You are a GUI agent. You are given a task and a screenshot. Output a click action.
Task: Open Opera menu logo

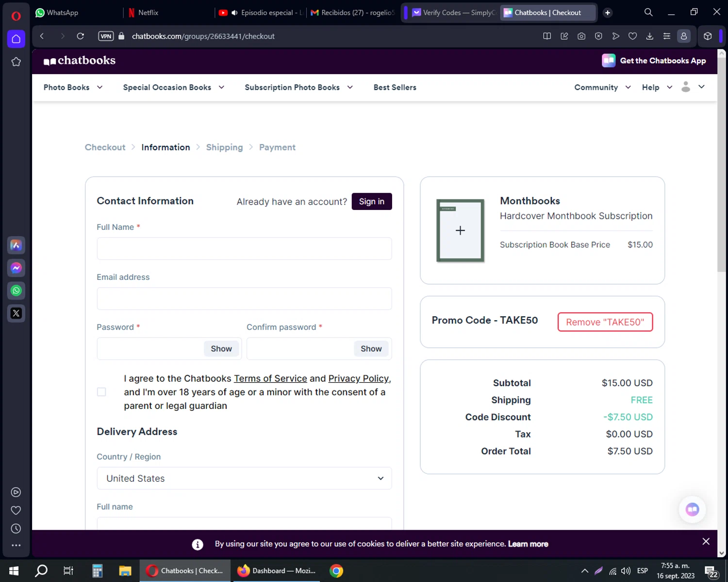(16, 16)
